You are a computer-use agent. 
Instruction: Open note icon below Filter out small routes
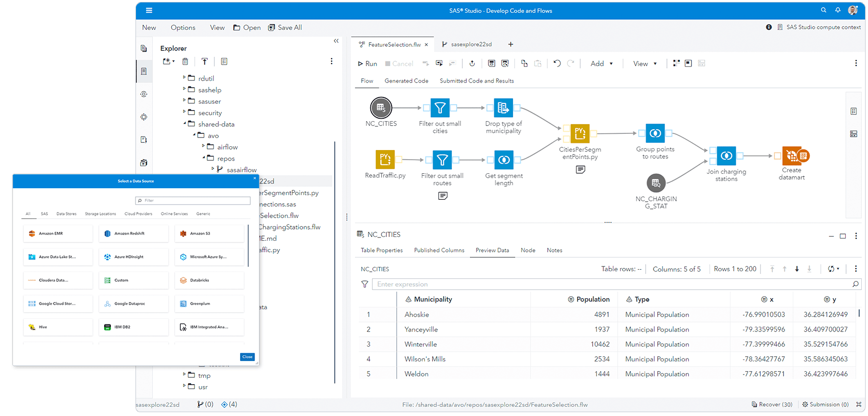click(x=443, y=195)
